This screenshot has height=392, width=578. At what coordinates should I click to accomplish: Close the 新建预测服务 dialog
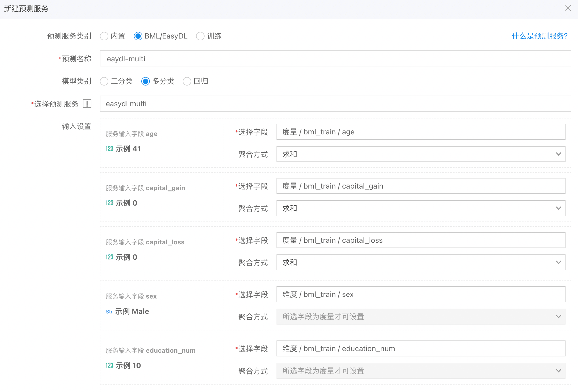[x=568, y=8]
